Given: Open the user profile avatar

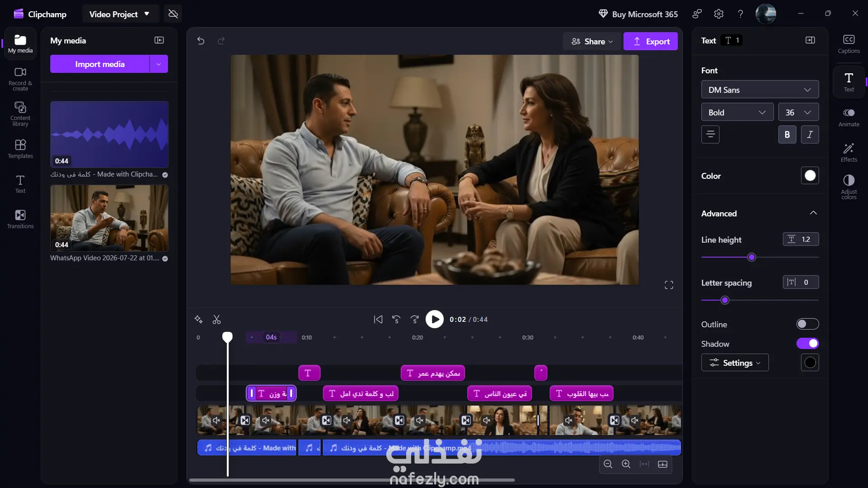Looking at the screenshot, I should click(x=766, y=14).
